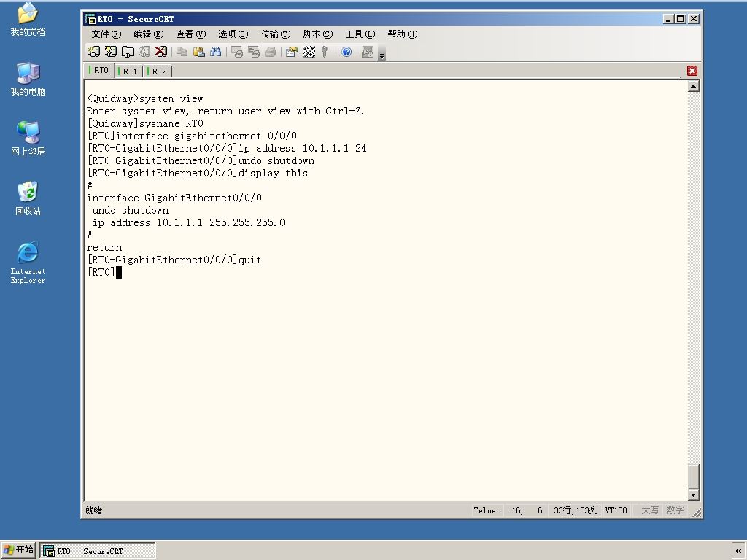Click the Paste clipboard icon
The height and width of the screenshot is (560, 747).
[x=198, y=52]
